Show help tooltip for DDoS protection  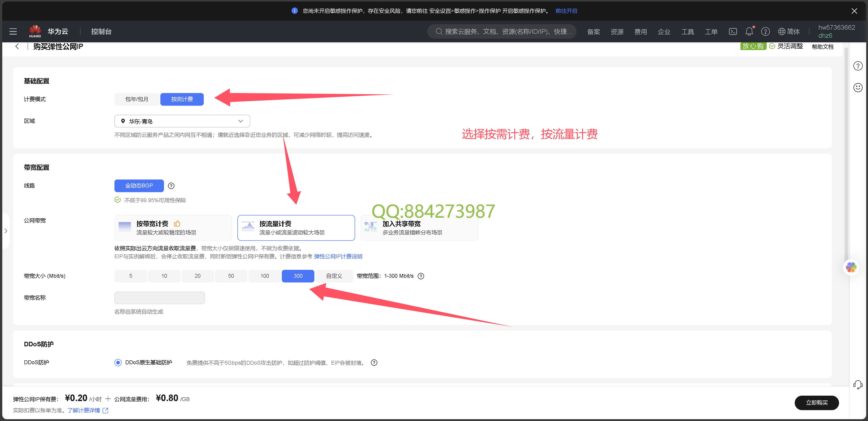pos(374,363)
